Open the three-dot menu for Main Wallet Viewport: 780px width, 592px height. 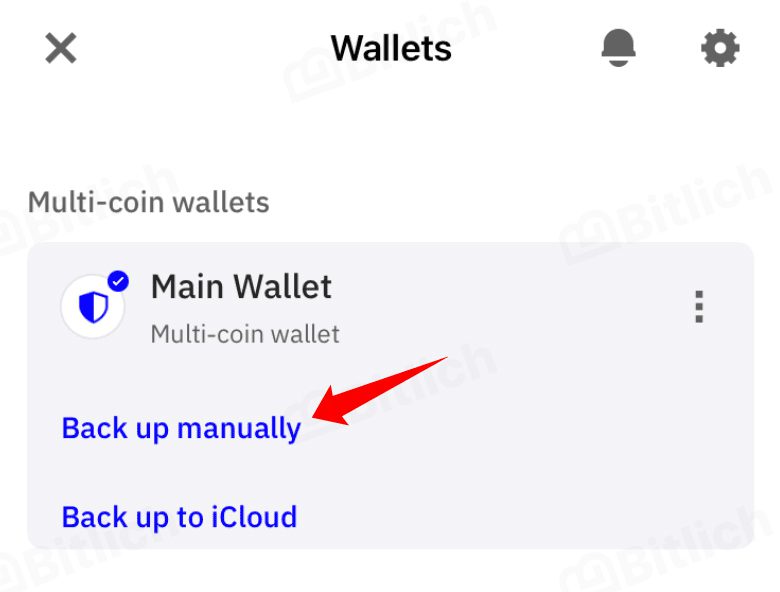click(x=699, y=306)
